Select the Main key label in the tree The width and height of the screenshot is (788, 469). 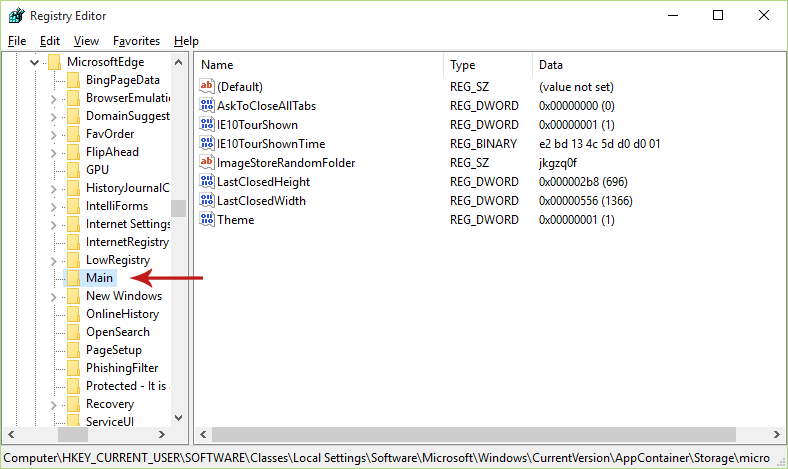(x=100, y=278)
